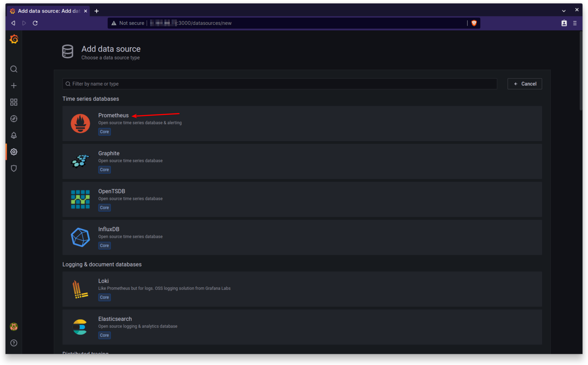The width and height of the screenshot is (588, 365).
Task: Open Explore using the compass icon
Action: click(x=13, y=119)
